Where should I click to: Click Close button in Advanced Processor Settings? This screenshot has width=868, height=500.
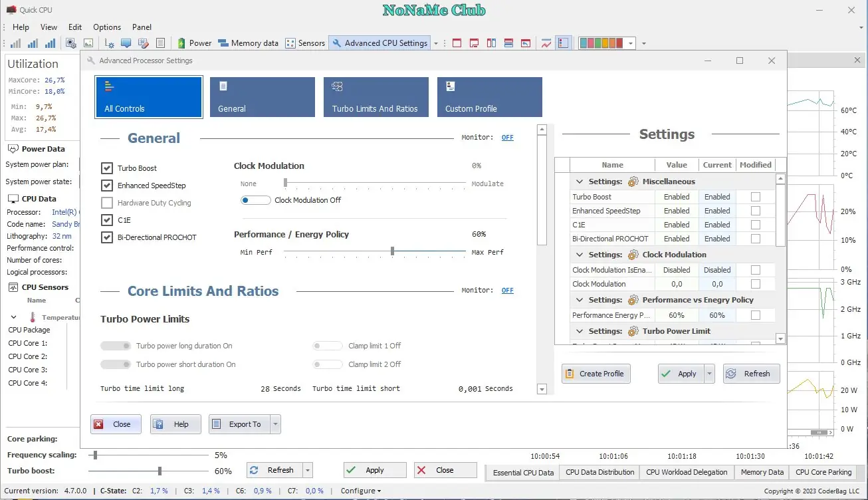pyautogui.click(x=116, y=424)
